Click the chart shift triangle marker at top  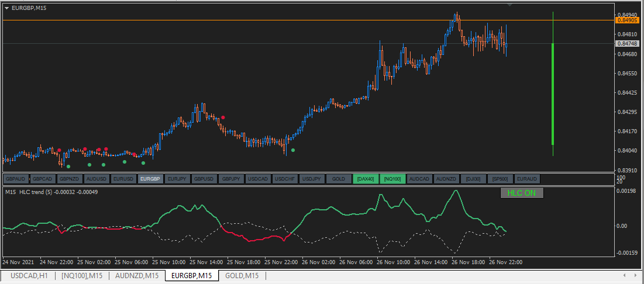(x=509, y=5)
